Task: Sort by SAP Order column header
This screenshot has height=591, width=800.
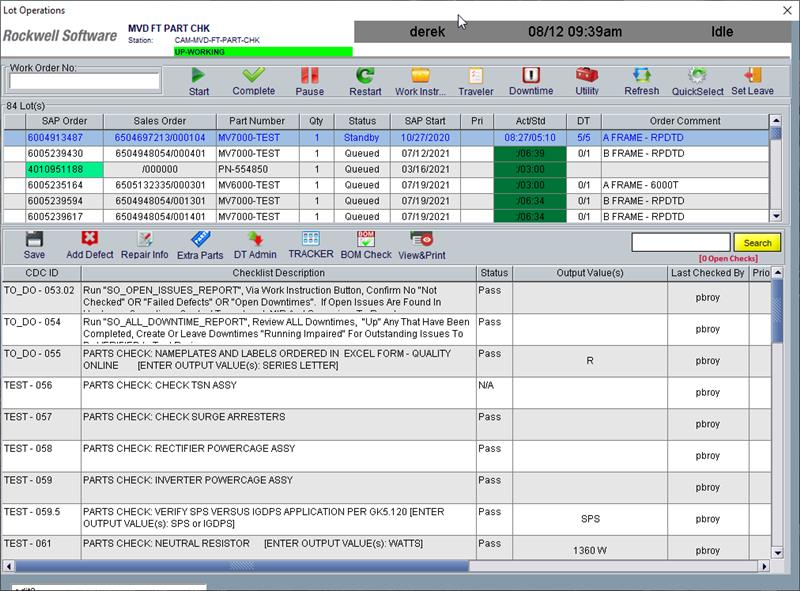Action: [x=64, y=121]
